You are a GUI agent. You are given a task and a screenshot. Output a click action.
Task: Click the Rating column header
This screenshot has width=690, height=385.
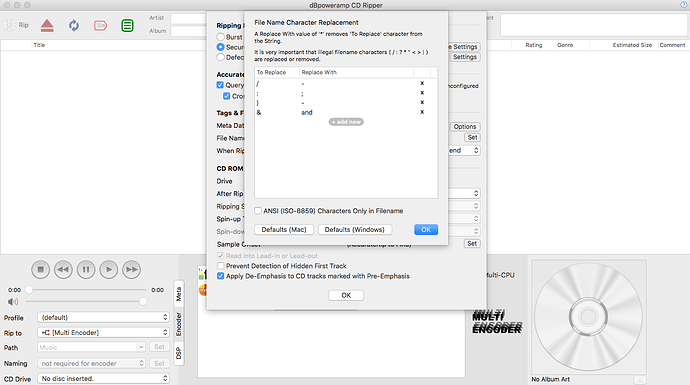[x=534, y=45]
